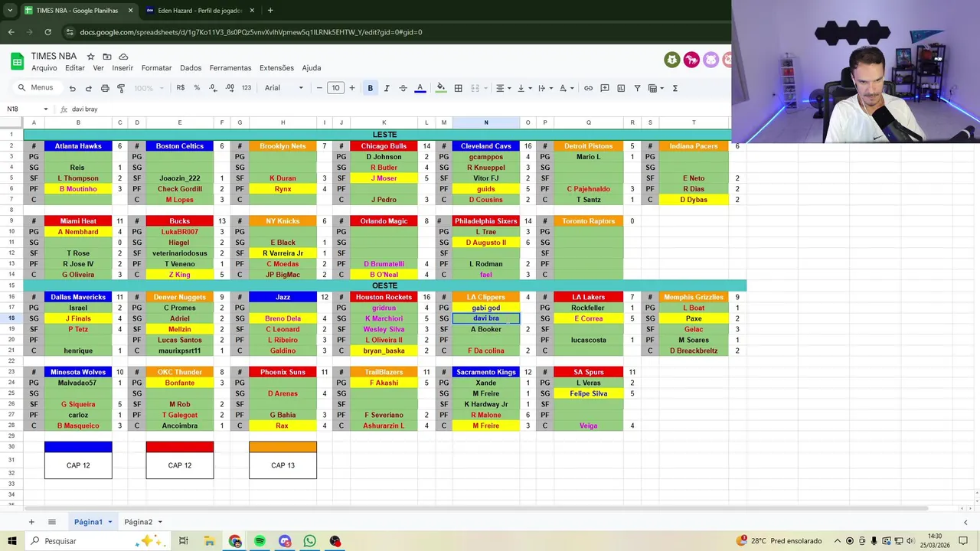Screen dimensions: 980x551
Task: Insert a link with chain icon
Action: pos(588,88)
